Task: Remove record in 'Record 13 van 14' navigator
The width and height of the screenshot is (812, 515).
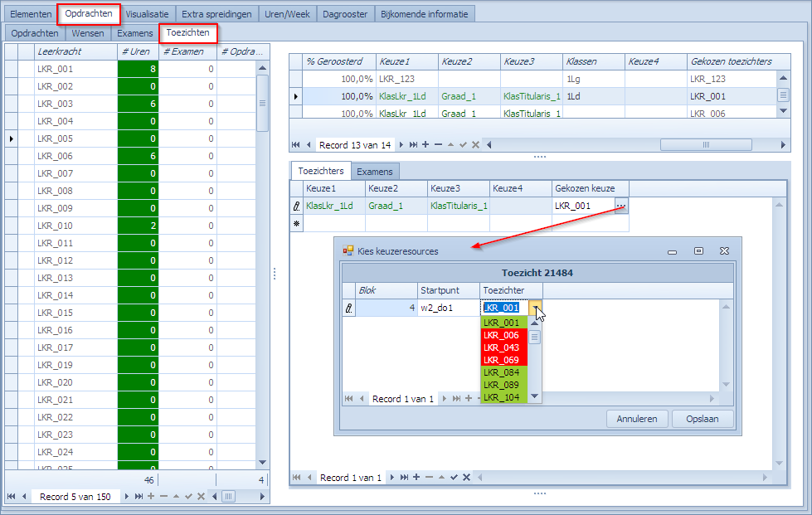Action: tap(438, 145)
